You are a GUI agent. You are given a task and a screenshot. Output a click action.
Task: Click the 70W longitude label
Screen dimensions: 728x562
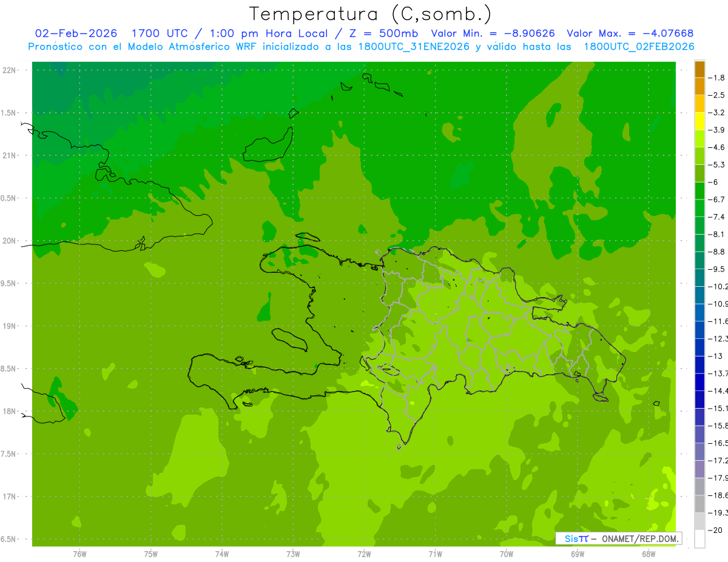click(x=507, y=554)
